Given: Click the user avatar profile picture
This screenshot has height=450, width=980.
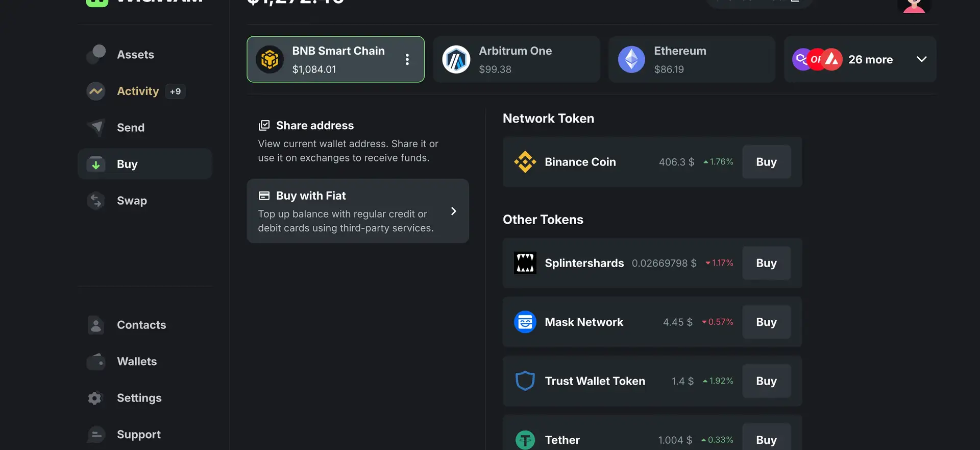Looking at the screenshot, I should pos(914,5).
